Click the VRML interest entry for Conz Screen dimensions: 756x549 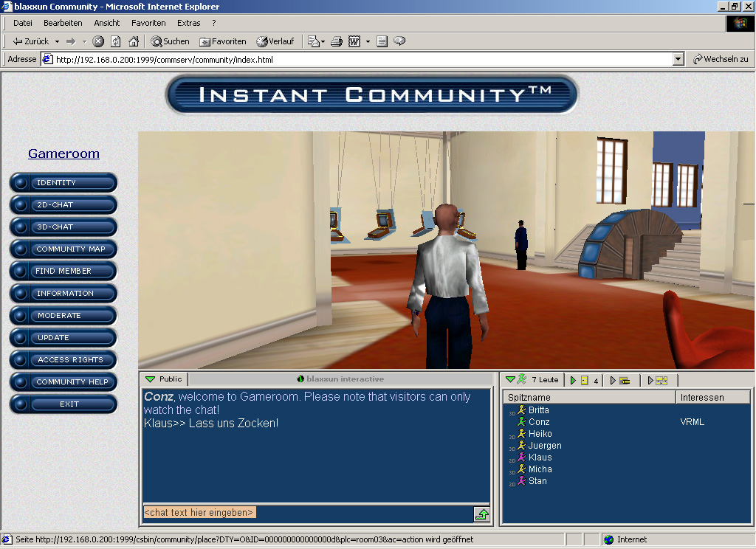click(692, 422)
